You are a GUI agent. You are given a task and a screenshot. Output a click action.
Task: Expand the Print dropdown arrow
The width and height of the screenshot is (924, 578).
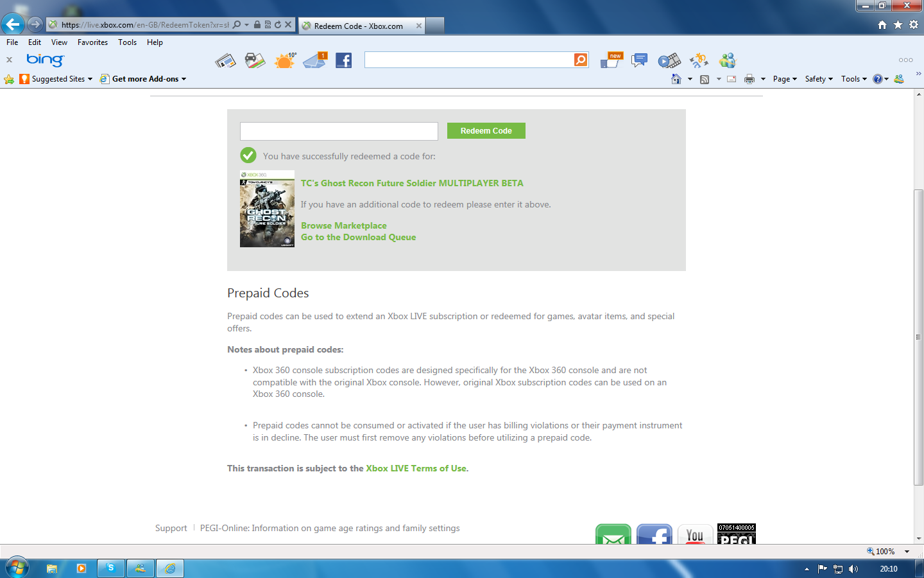(x=763, y=79)
